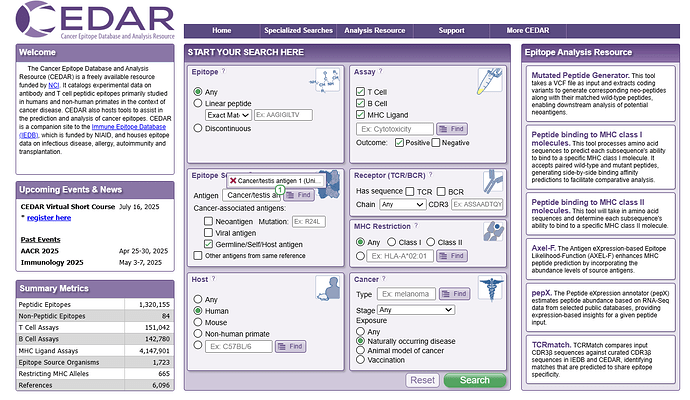Check the BCR has sequence checkbox

click(x=441, y=191)
